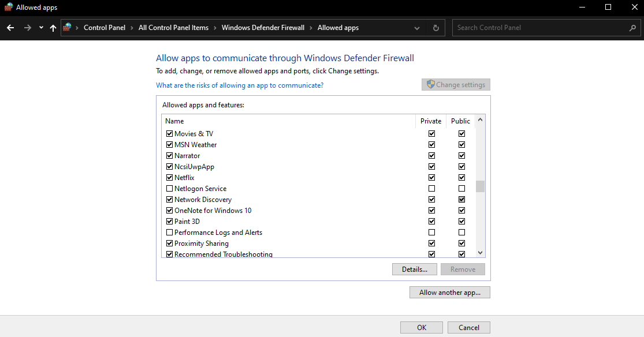
Task: Click the Control Panel icon in address bar
Action: click(68, 28)
